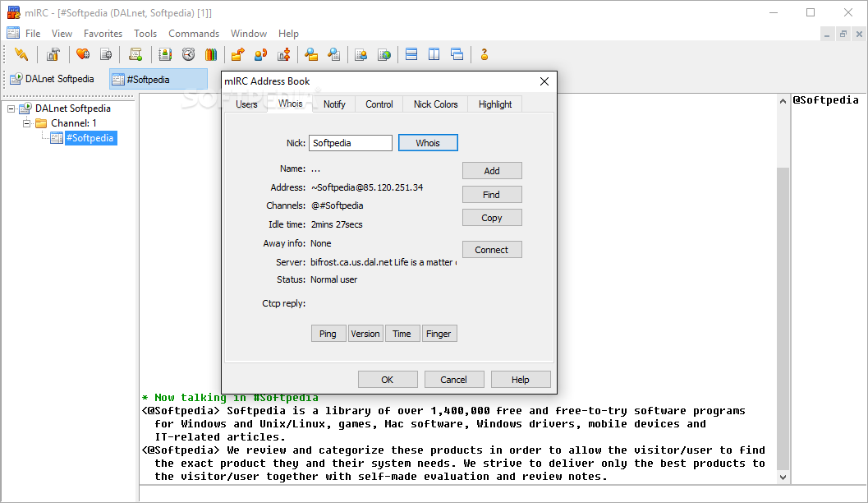Click the Version CTCP button
This screenshot has height=503, width=868.
[365, 334]
